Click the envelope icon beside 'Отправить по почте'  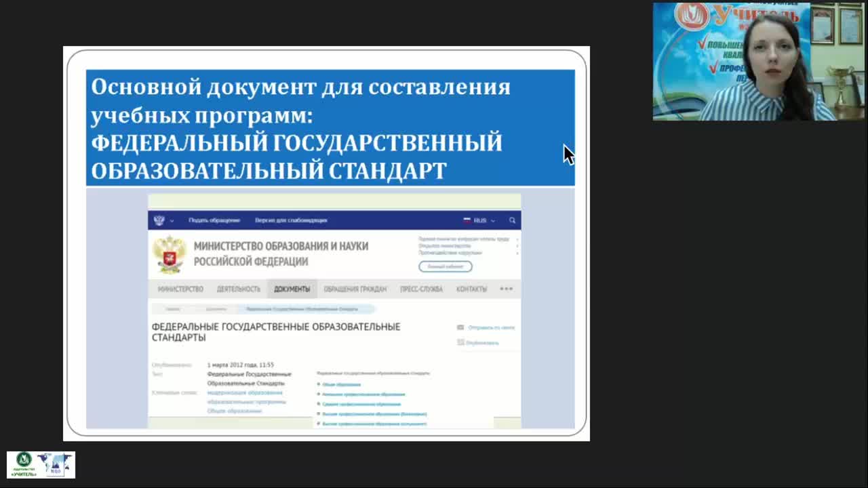pos(460,327)
